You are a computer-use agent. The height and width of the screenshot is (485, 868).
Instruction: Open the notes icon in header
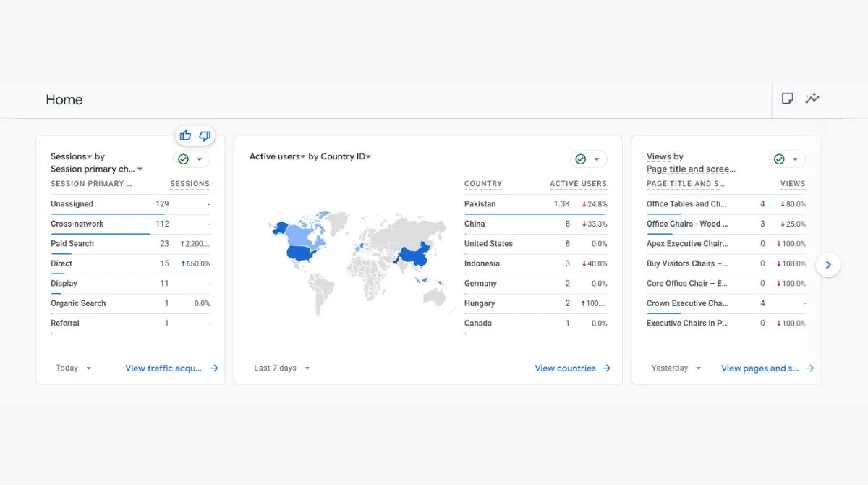coord(788,98)
